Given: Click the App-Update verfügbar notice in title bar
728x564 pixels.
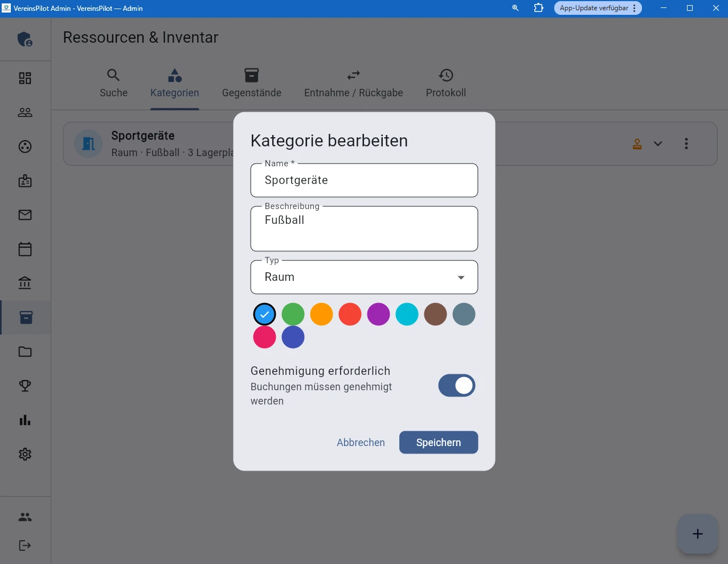Looking at the screenshot, I should click(594, 8).
